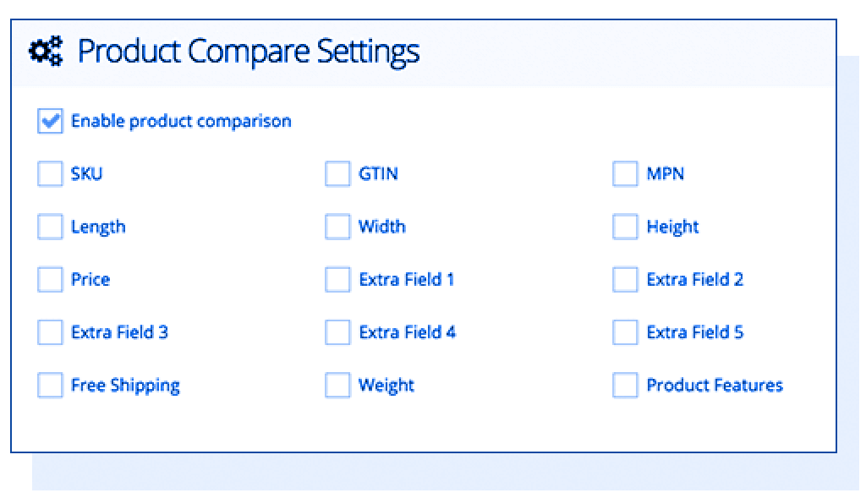Viewport: 866px width, 504px height.
Task: Check Extra Field 1
Action: 337,279
